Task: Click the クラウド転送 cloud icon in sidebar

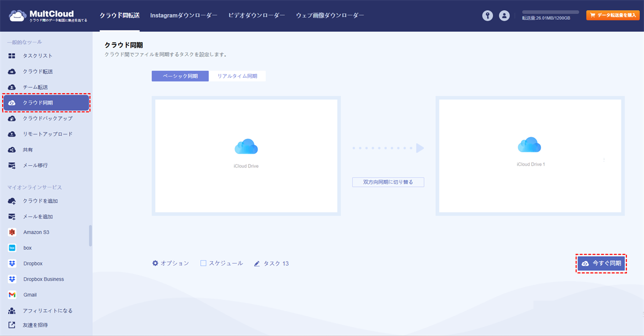Action: 12,71
